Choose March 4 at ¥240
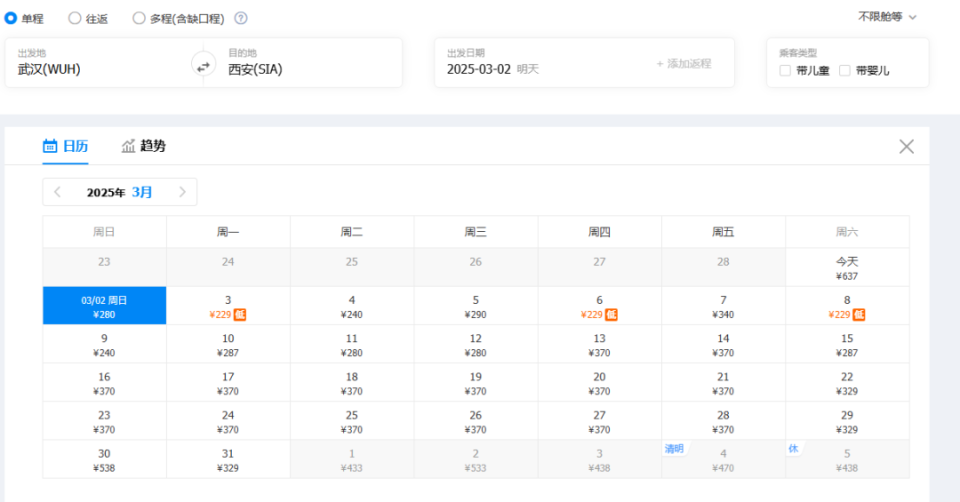The width and height of the screenshot is (960, 502). [352, 305]
